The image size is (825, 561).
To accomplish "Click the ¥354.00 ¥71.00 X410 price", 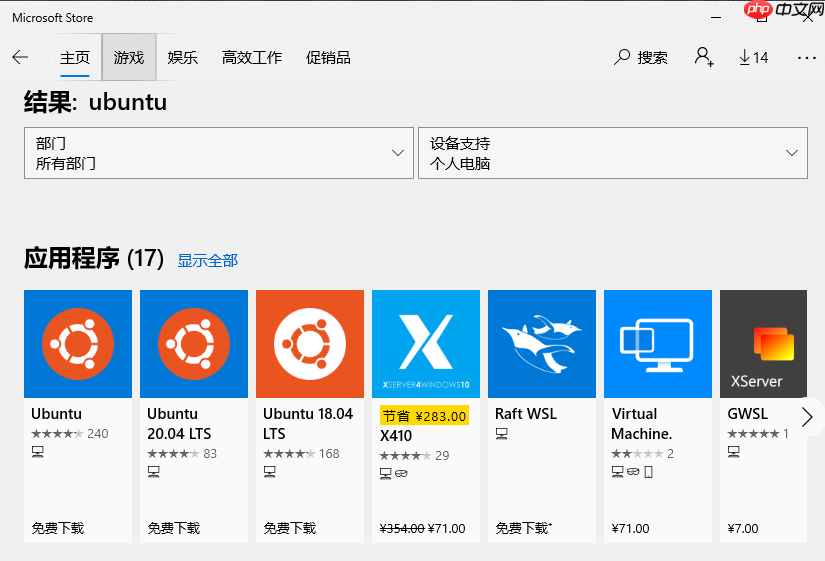I will point(422,528).
